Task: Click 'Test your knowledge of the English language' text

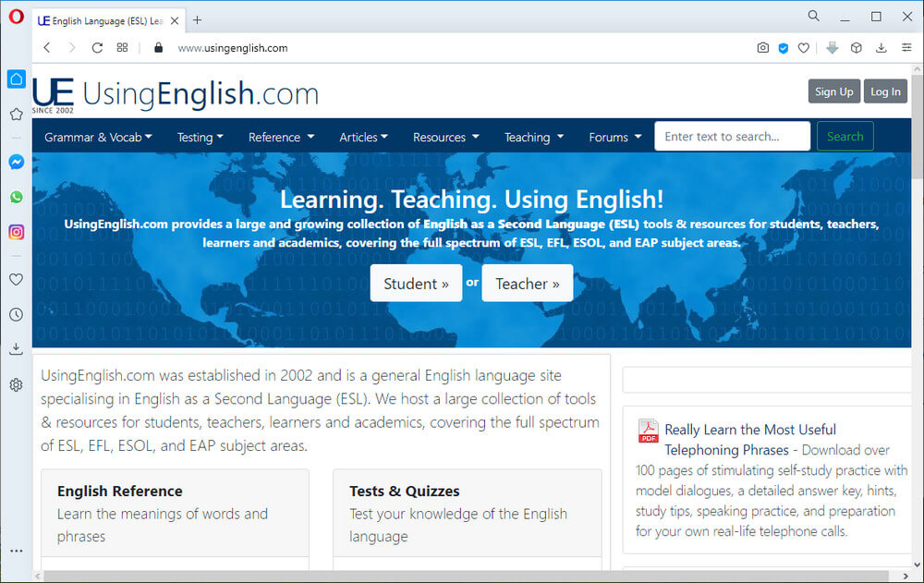Action: click(458, 525)
